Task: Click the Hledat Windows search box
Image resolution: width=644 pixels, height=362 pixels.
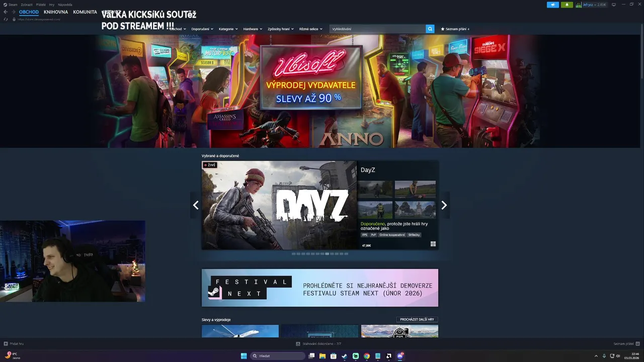Action: (x=278, y=356)
